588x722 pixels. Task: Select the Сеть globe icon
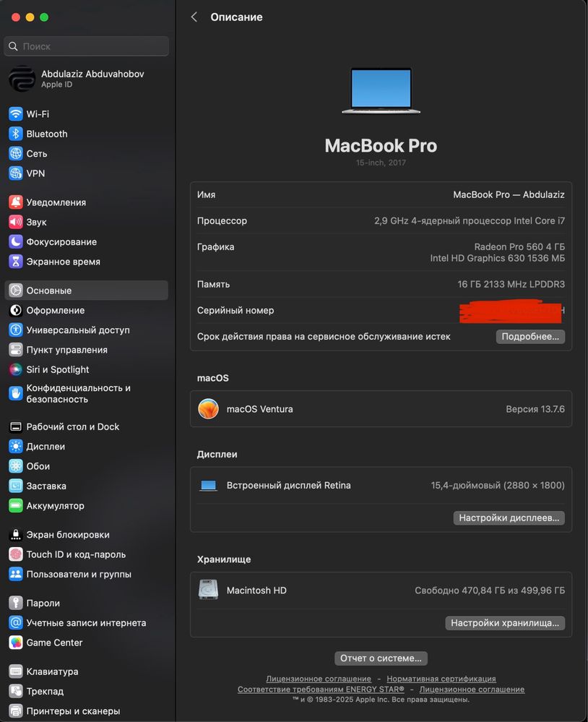point(16,153)
